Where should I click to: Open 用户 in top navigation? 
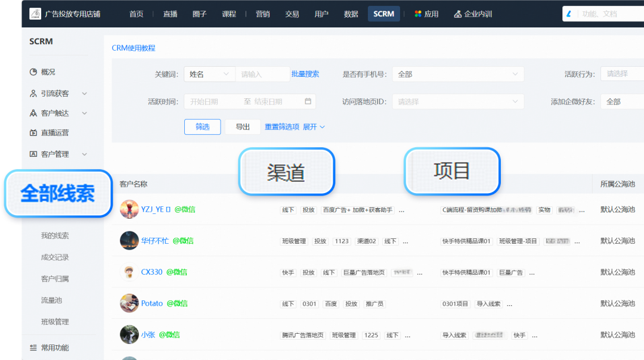click(321, 14)
